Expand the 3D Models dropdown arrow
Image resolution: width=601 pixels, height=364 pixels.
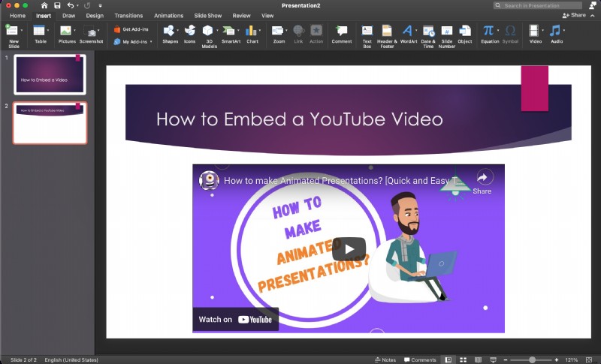217,30
